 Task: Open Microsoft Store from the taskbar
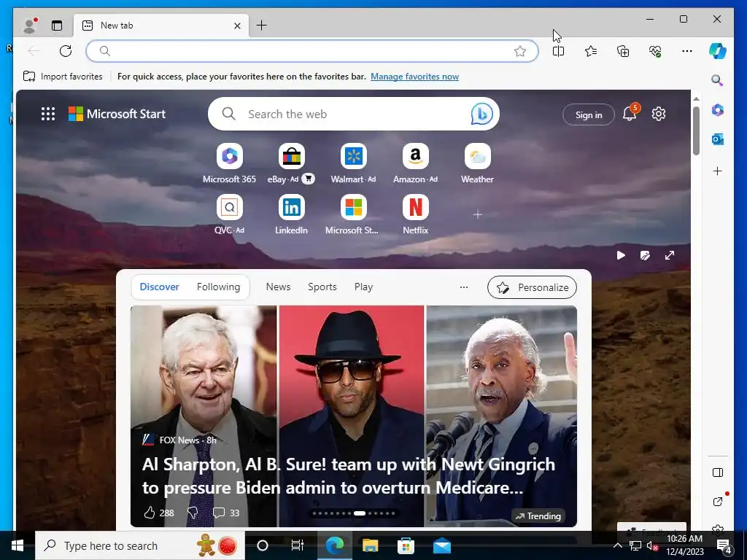(x=406, y=545)
